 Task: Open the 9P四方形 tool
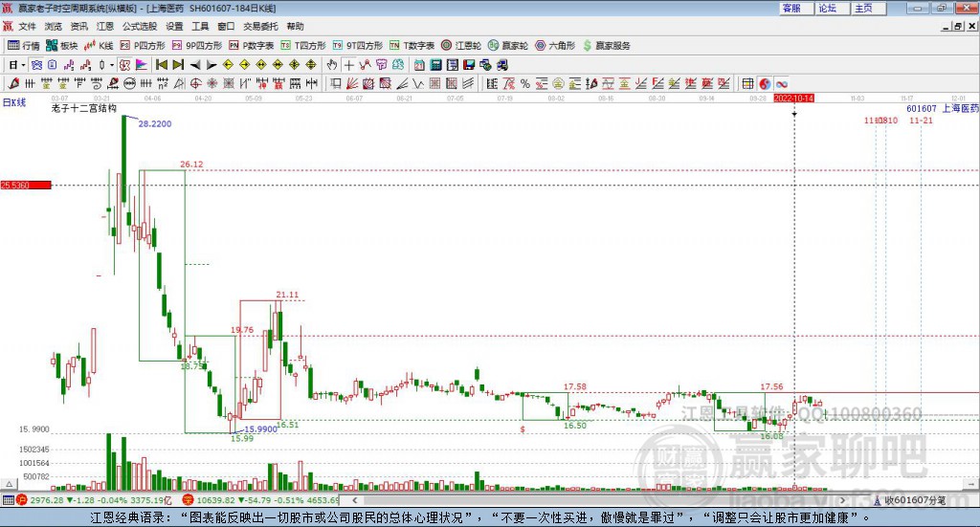[x=197, y=46]
